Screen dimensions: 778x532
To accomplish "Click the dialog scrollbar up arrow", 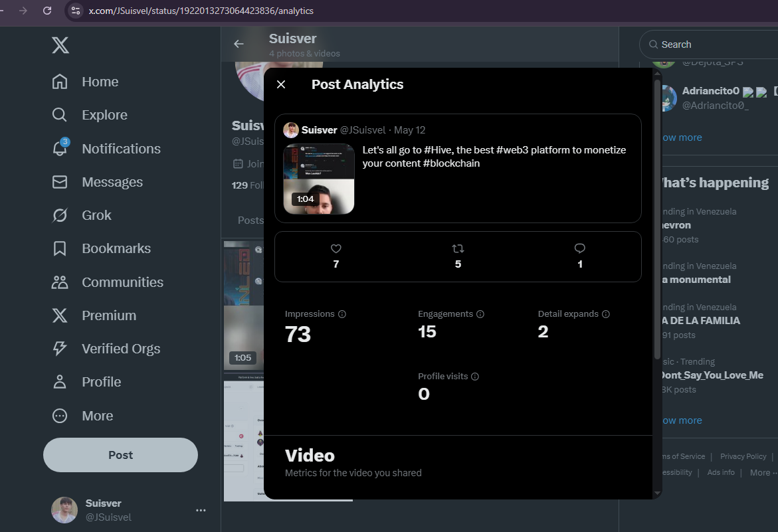I will 658,74.
